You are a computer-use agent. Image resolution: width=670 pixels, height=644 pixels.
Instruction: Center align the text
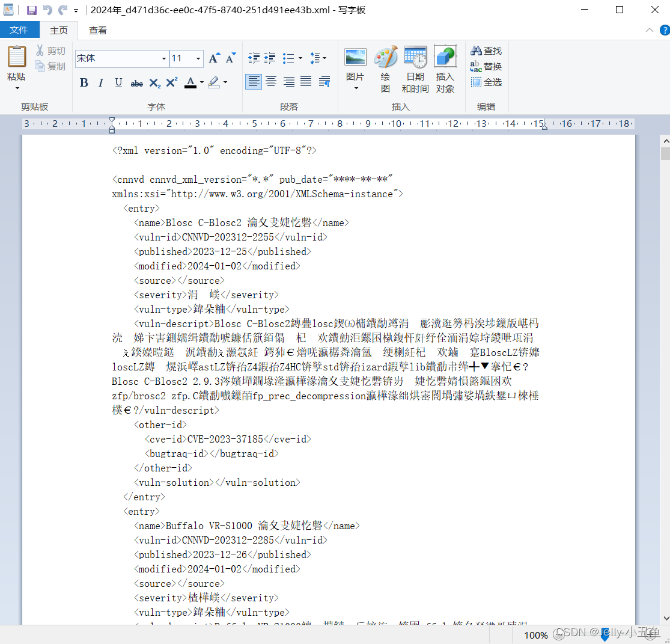coord(271,81)
